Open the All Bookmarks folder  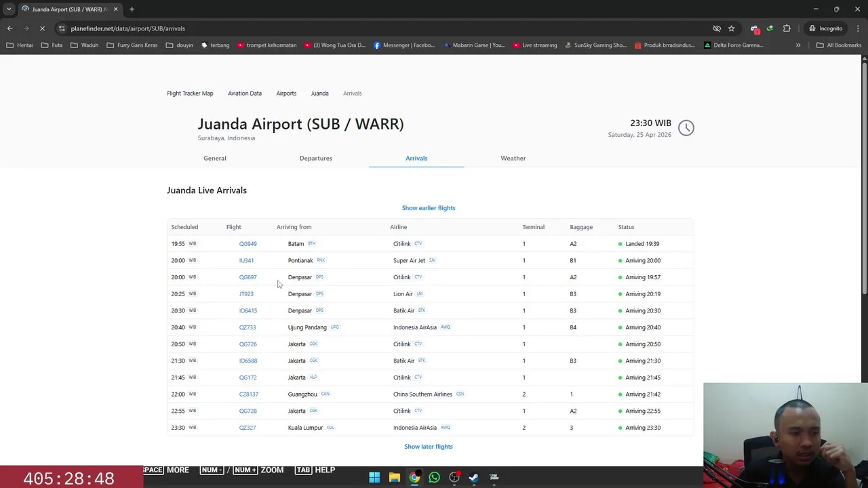tap(839, 45)
